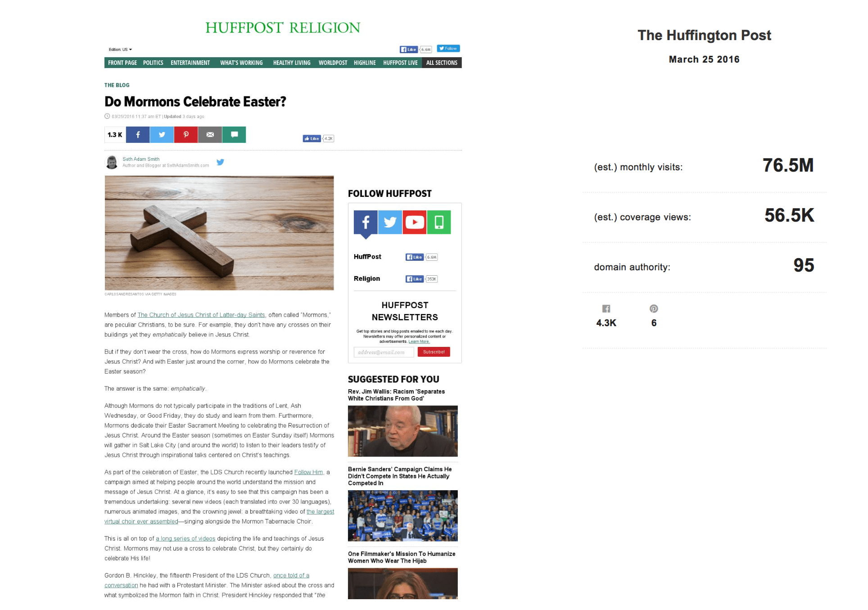Click the large Facebook tile in Follow HuffPost
This screenshot has height=610, width=868.
[x=366, y=222]
